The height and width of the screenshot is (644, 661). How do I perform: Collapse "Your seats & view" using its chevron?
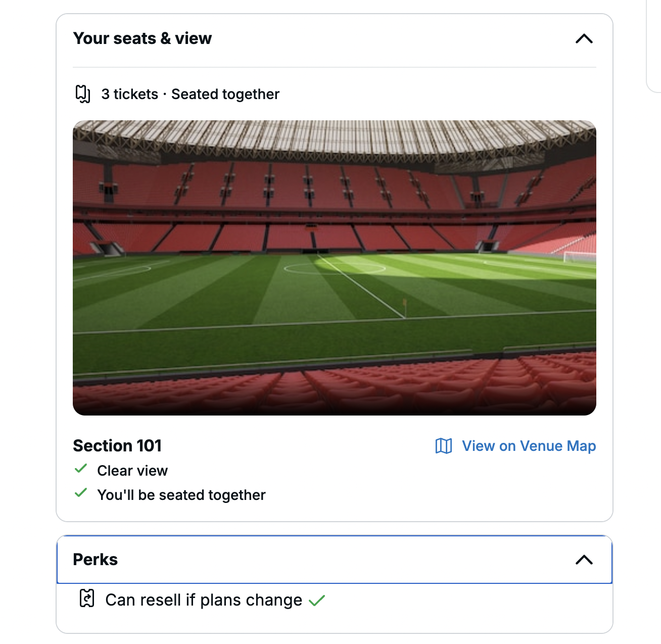584,39
